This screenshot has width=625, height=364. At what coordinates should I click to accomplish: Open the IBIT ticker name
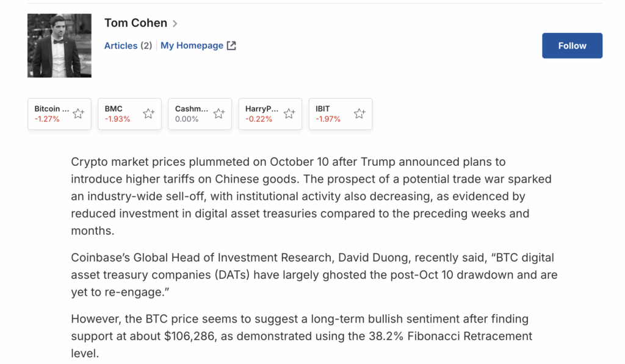coord(323,109)
